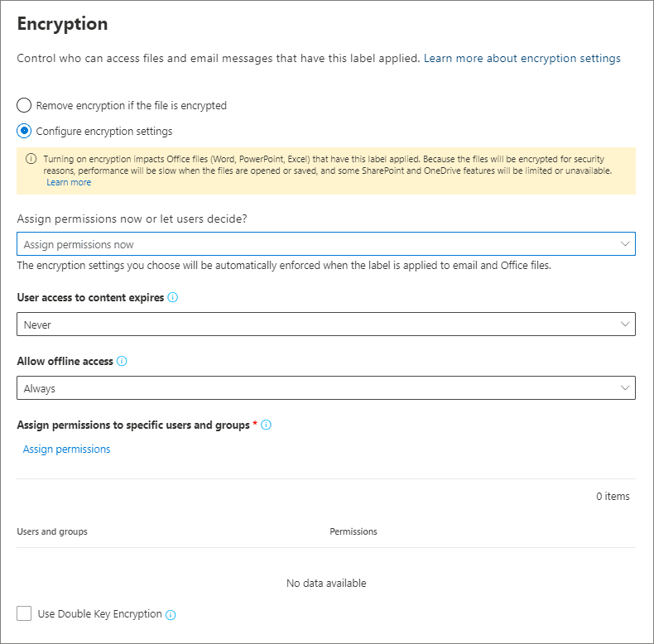Click Learn more link in the warning banner
The image size is (654, 644).
click(69, 182)
